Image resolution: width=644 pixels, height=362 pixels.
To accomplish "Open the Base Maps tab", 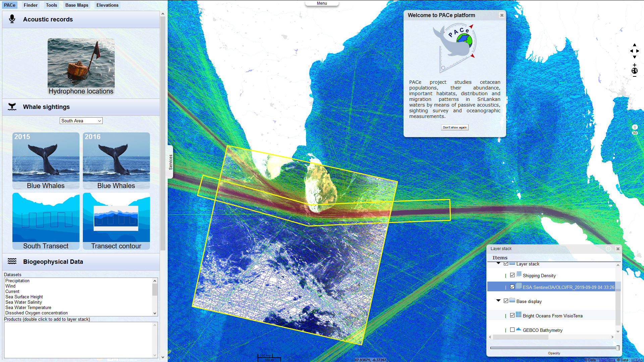I will pyautogui.click(x=77, y=5).
